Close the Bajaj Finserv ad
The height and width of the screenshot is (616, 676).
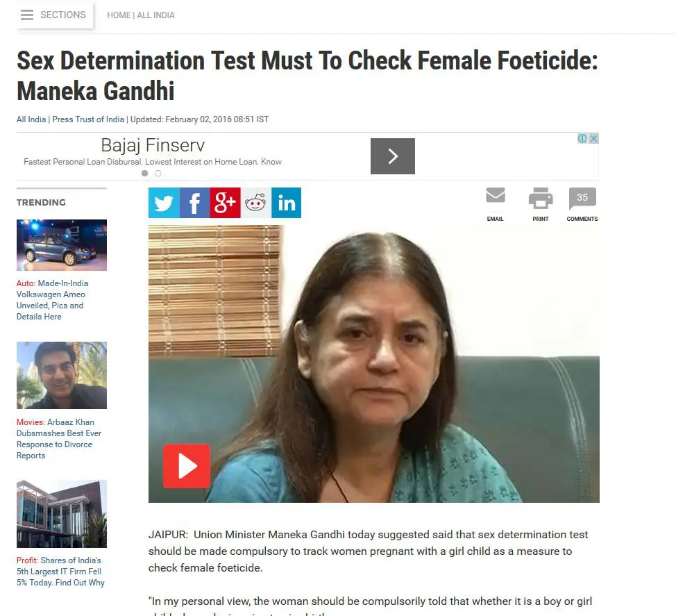click(593, 138)
